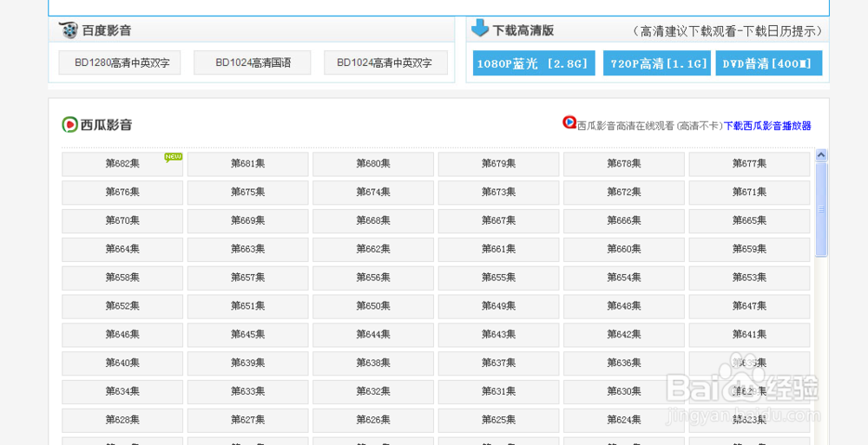Viewport: 868px width, 445px height.
Task: Play episode 第653集
Action: (749, 278)
